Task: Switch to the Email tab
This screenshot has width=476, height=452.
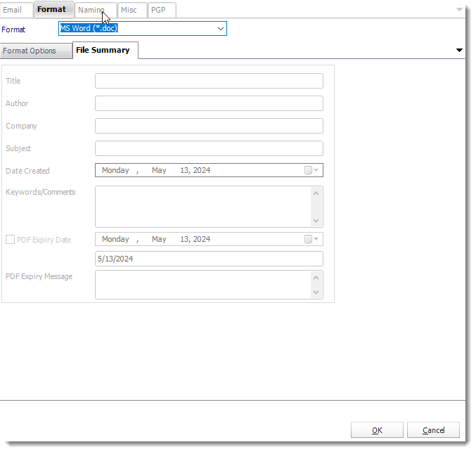Action: (x=15, y=10)
